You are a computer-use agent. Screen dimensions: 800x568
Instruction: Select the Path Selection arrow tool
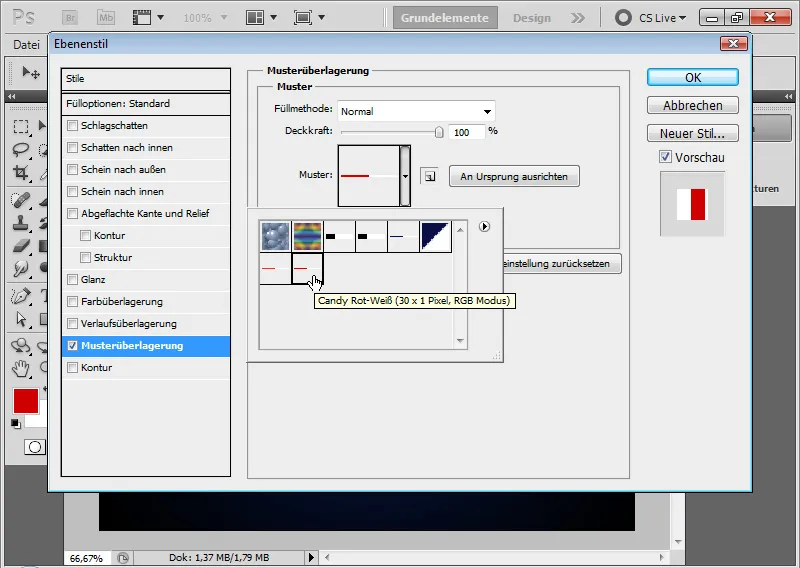click(21, 319)
